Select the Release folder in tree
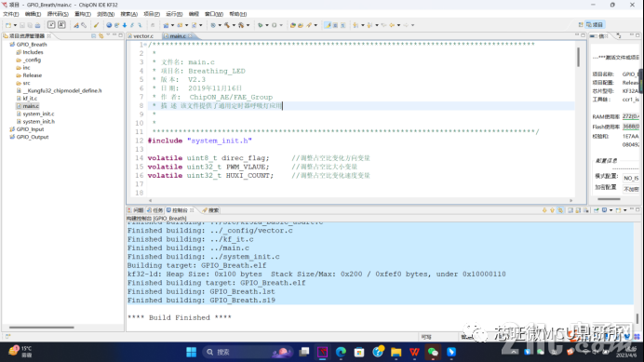 29,75
